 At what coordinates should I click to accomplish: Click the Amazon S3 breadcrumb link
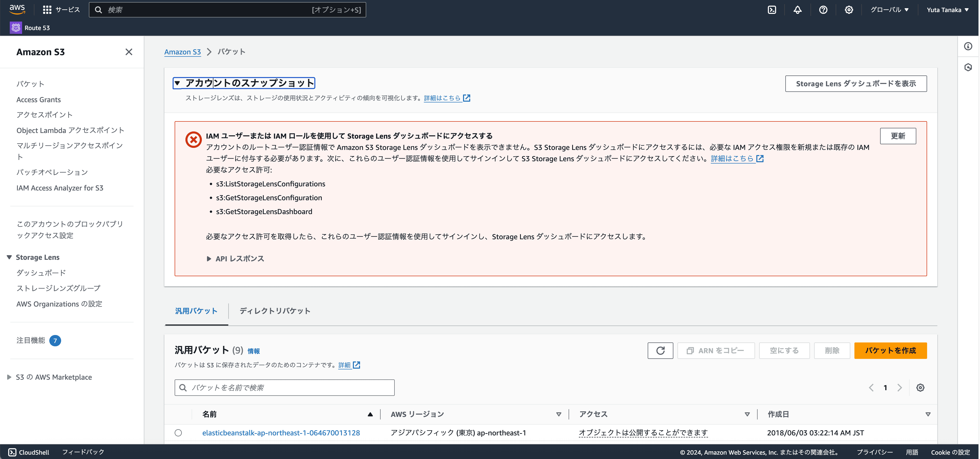(x=182, y=52)
